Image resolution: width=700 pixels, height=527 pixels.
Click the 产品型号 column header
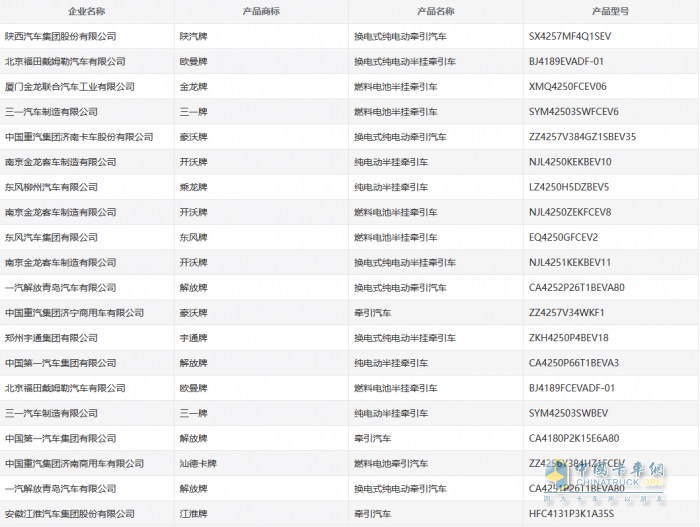610,11
